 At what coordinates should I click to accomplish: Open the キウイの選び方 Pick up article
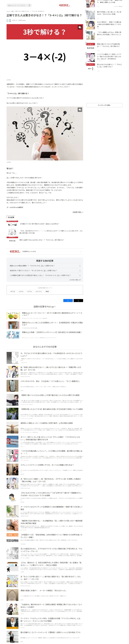pos(52,314)
